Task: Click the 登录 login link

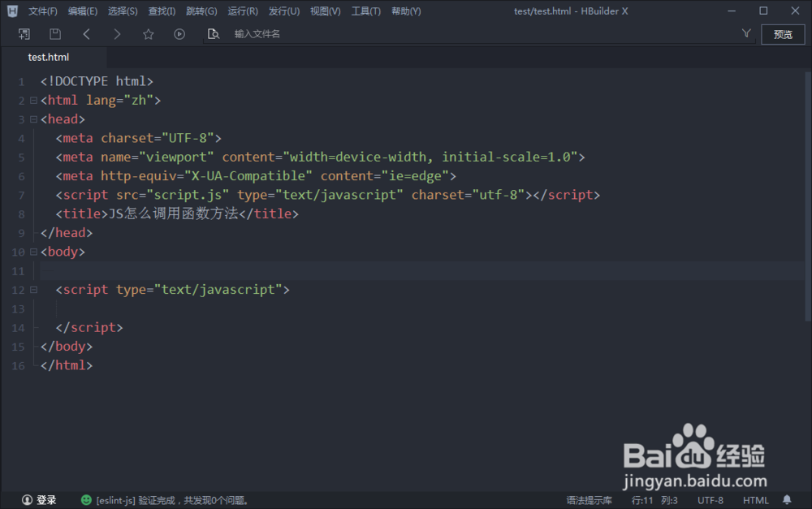Action: (46, 500)
